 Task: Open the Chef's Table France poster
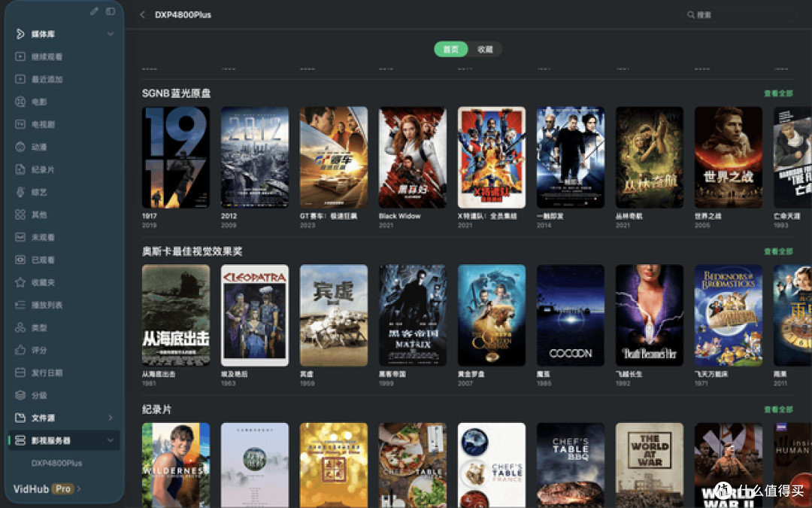[492, 465]
